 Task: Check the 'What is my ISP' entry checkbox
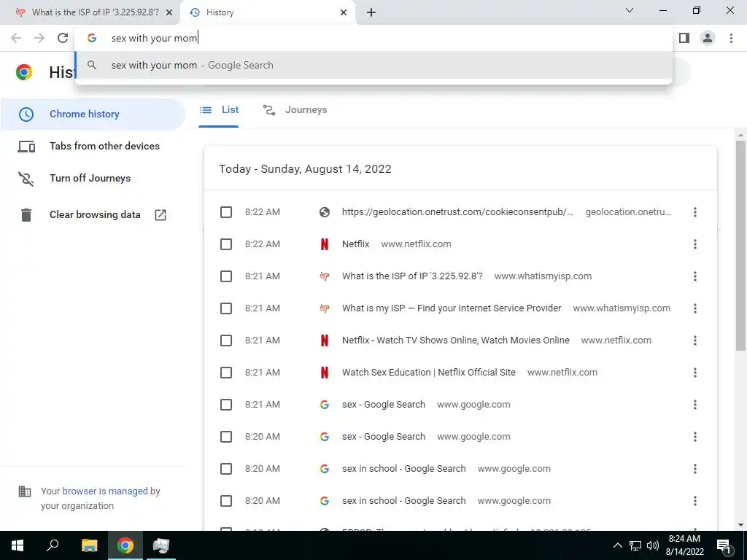pyautogui.click(x=226, y=308)
